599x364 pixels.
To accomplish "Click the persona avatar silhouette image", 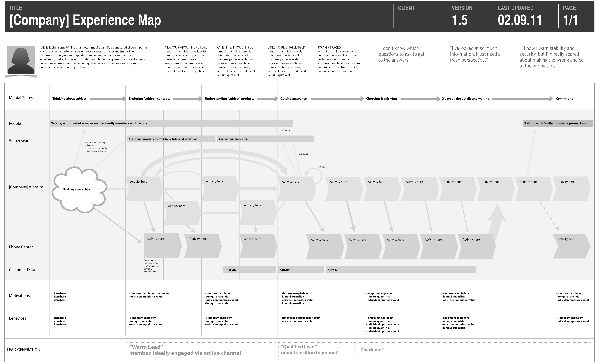I will pos(21,60).
